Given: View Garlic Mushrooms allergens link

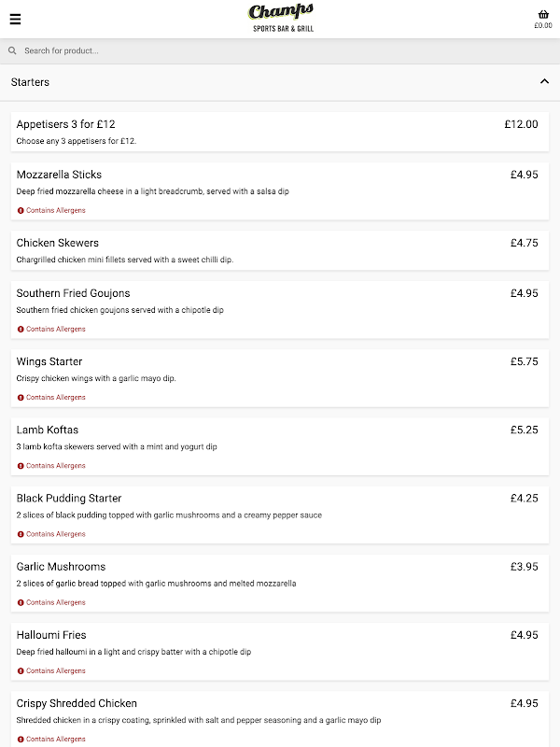Looking at the screenshot, I should (x=55, y=602).
